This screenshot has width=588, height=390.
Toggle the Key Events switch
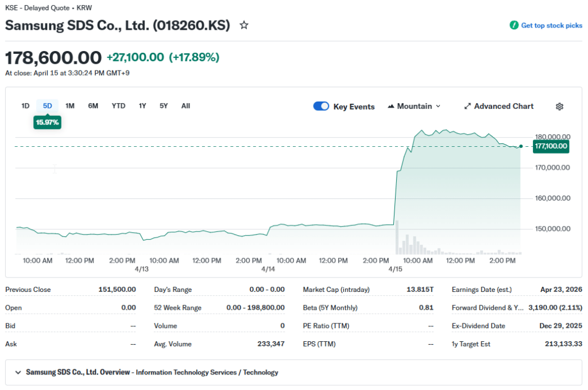pyautogui.click(x=321, y=107)
